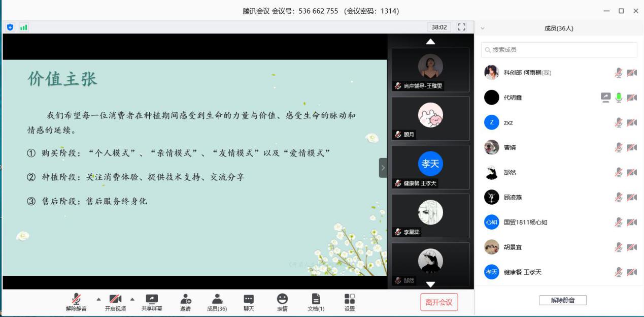Click the green network signal icon
Image resolution: width=644 pixels, height=317 pixels.
(23, 27)
